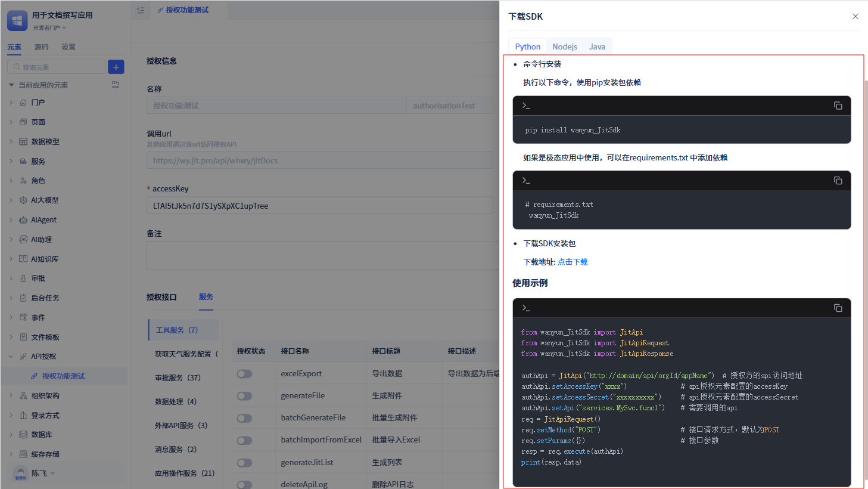Click the 登录方式 icon
The height and width of the screenshot is (489, 868).
(x=23, y=416)
